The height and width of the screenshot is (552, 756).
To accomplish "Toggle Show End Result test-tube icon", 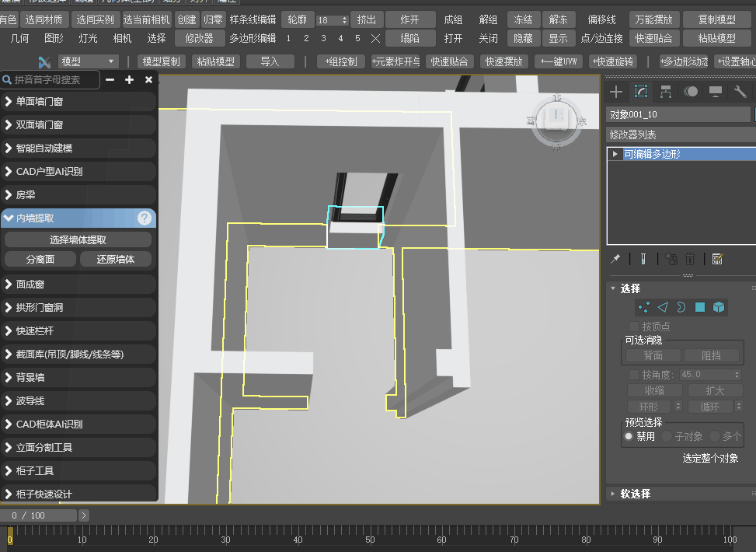I will tap(643, 259).
